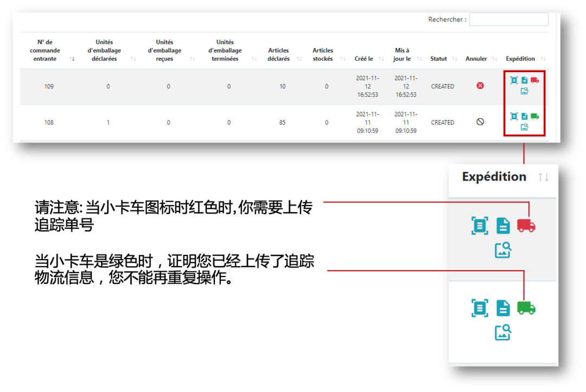This screenshot has height=392, width=586.
Task: Sort by N° de commande entrante column
Action: coord(45,50)
